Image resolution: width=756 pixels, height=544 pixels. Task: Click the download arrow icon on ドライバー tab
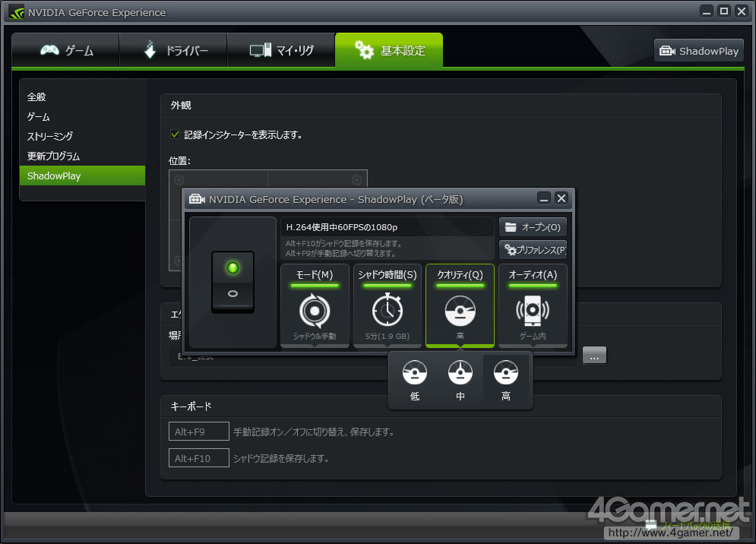(x=150, y=49)
